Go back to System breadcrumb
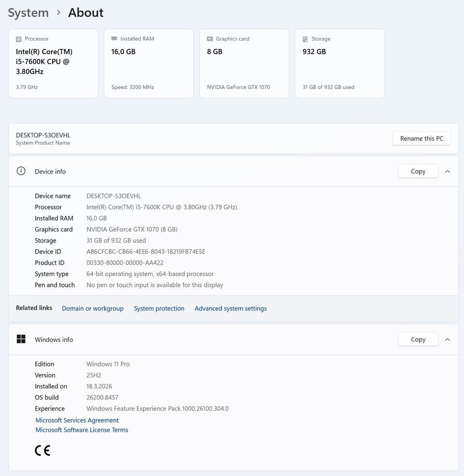 [28, 13]
